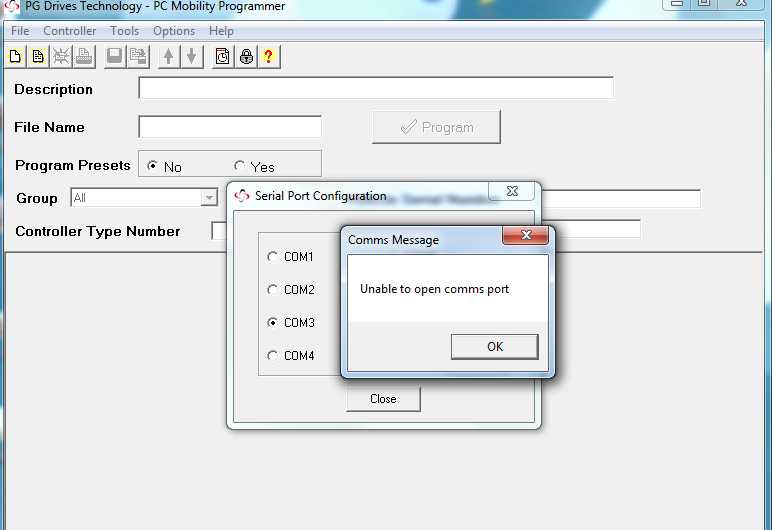Click the padlock toolbar icon
The width and height of the screenshot is (772, 530).
pos(246,57)
